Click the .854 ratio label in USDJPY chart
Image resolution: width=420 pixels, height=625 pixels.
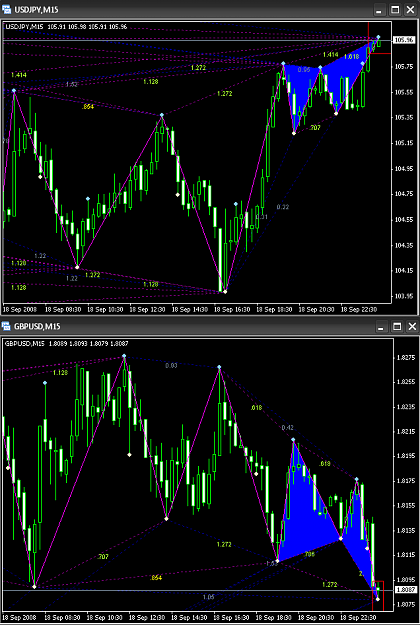[x=88, y=106]
